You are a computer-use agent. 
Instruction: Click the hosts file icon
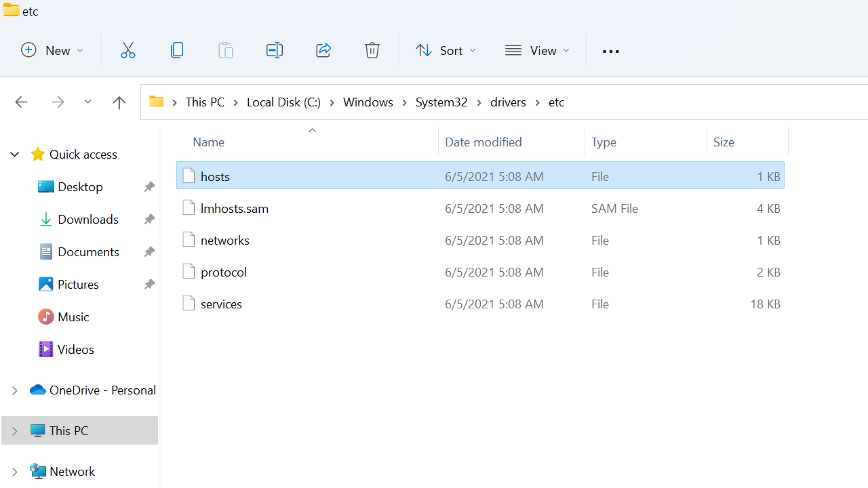point(189,176)
